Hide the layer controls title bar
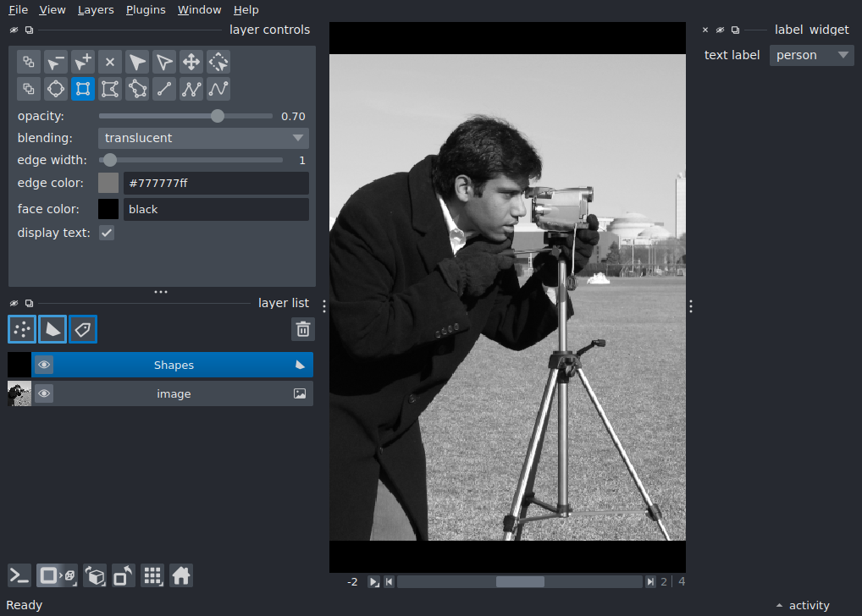The image size is (862, 616). point(14,30)
